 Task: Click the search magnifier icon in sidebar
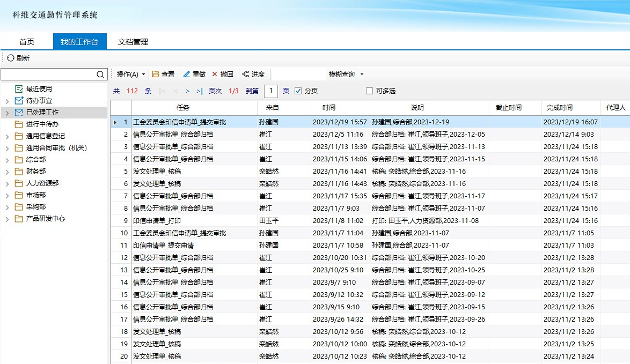coord(100,75)
